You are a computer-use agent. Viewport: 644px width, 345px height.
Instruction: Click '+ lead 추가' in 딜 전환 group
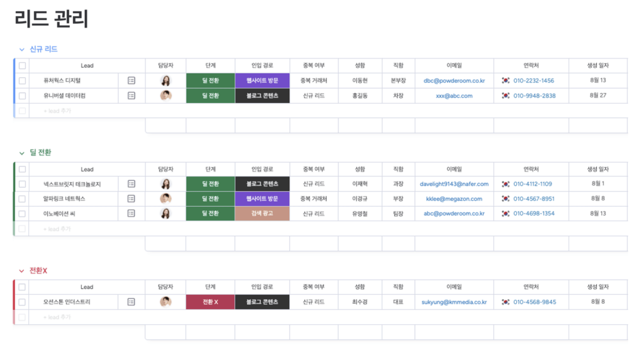point(57,229)
